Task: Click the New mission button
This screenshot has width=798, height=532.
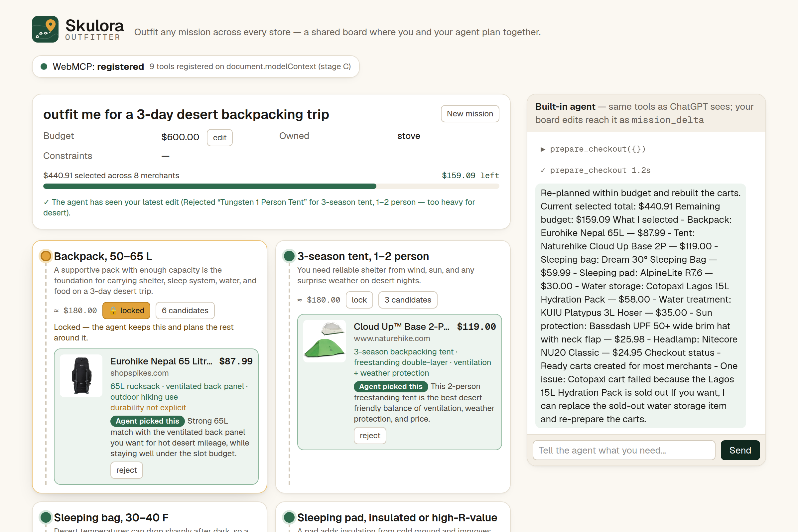Action: coord(469,114)
